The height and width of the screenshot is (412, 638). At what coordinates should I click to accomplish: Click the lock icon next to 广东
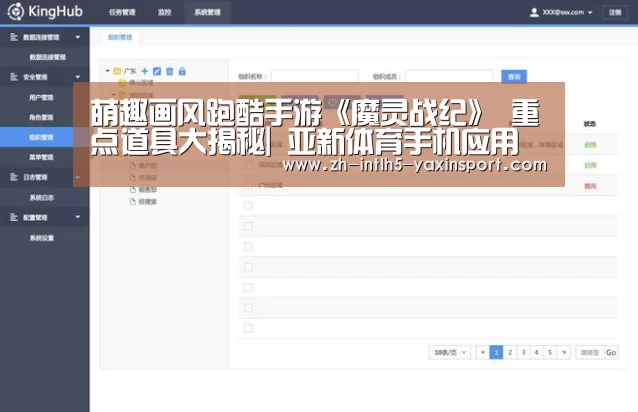pyautogui.click(x=182, y=71)
